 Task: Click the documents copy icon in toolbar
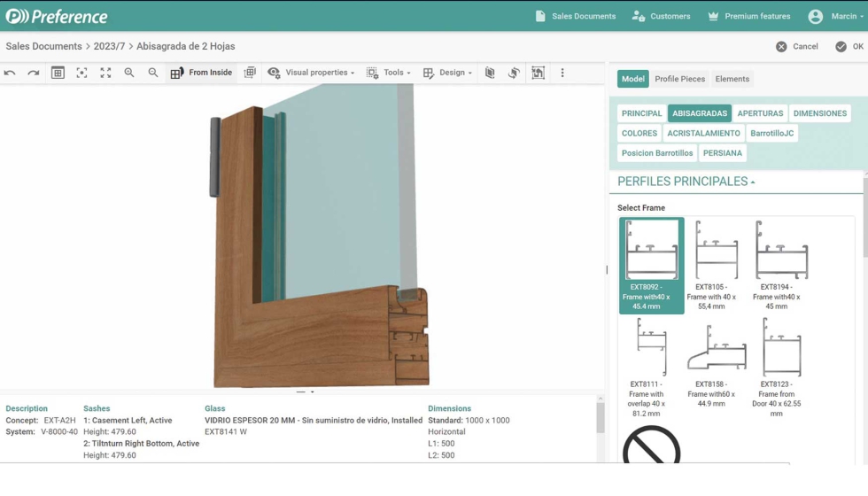[x=489, y=73]
